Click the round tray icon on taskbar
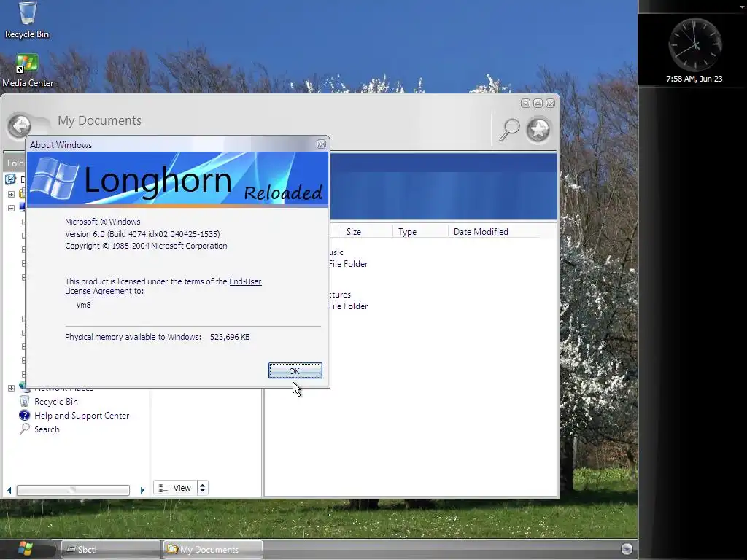Viewport: 747px width, 560px height. (627, 549)
